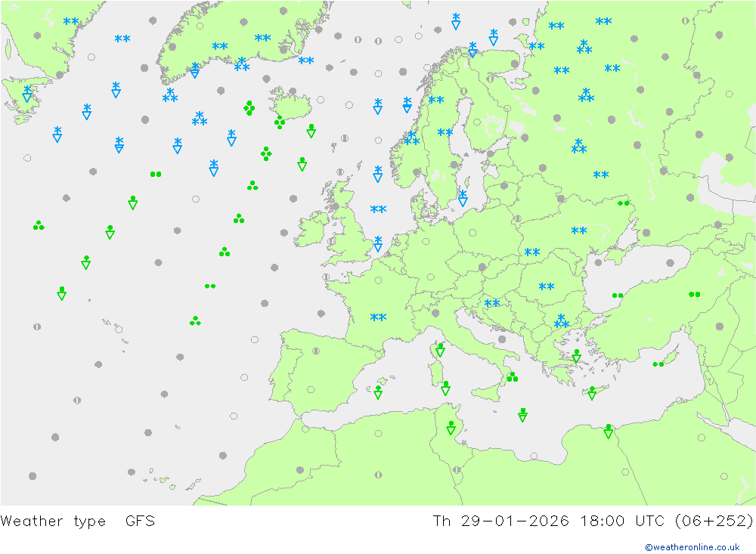Click the rain shower symbol over Tunisia
The height and width of the screenshot is (554, 756).
451,428
